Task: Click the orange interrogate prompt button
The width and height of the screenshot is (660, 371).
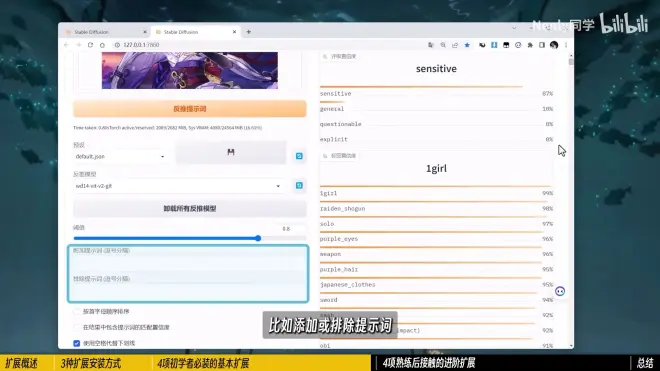Action: click(x=190, y=109)
